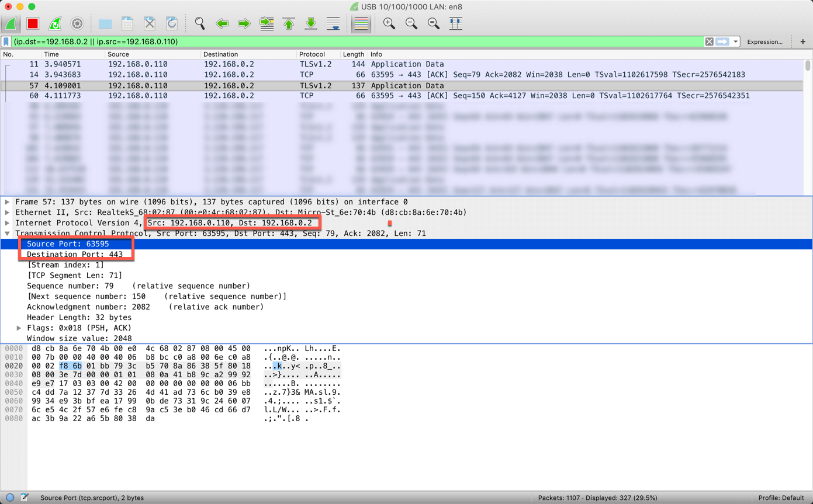This screenshot has width=813, height=504.
Task: Sort packets by Protocol column header
Action: (x=312, y=54)
